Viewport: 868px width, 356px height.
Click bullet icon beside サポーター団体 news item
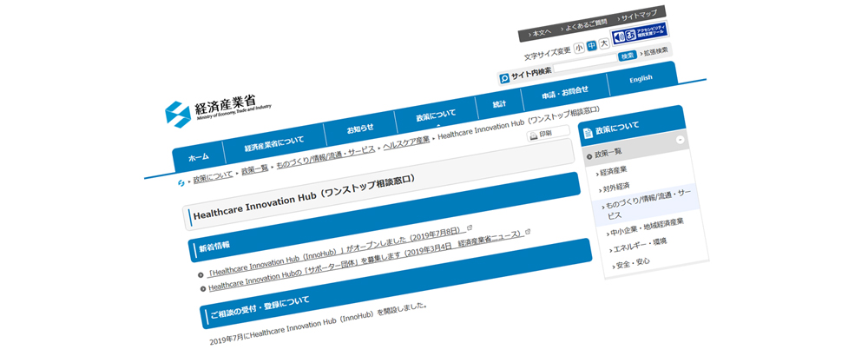point(204,288)
